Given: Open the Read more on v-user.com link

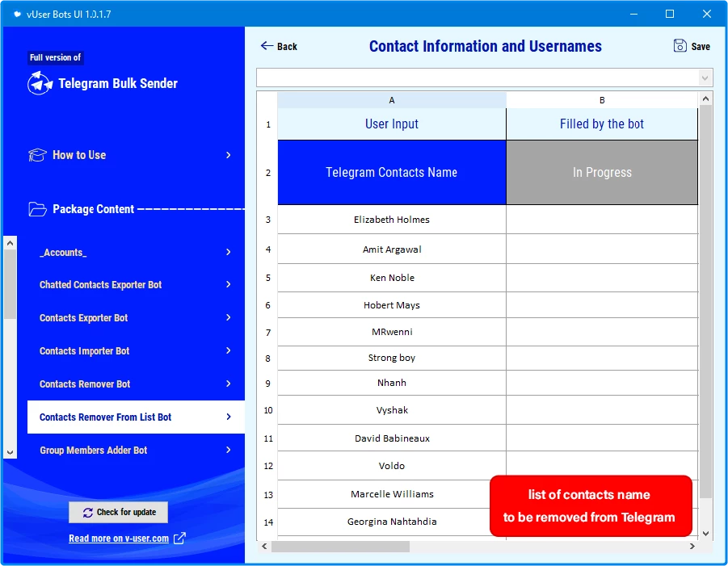Looking at the screenshot, I should click(119, 539).
